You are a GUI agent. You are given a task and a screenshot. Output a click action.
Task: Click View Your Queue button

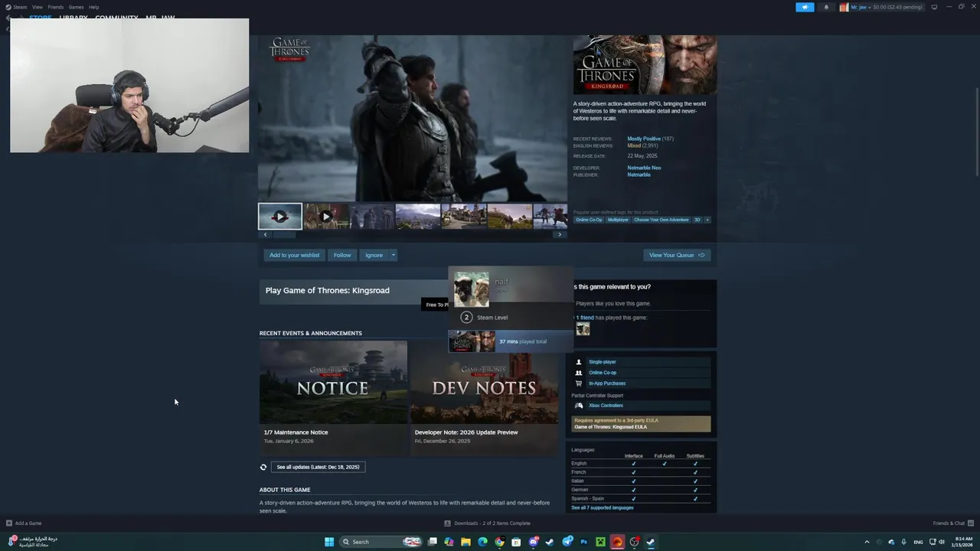[677, 255]
